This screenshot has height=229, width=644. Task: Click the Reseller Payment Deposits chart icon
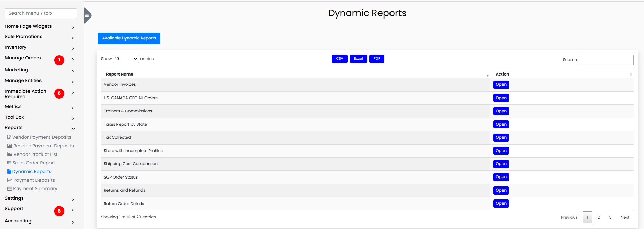point(10,146)
